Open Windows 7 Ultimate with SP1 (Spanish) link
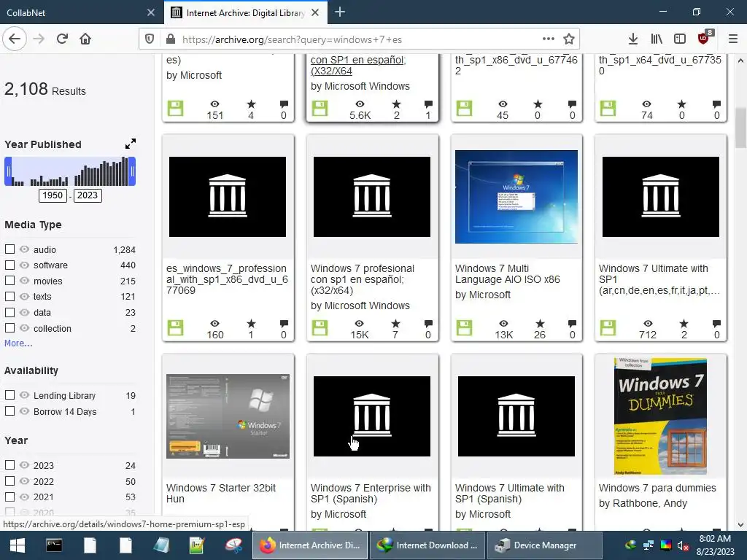This screenshot has height=560, width=747. coord(510,494)
